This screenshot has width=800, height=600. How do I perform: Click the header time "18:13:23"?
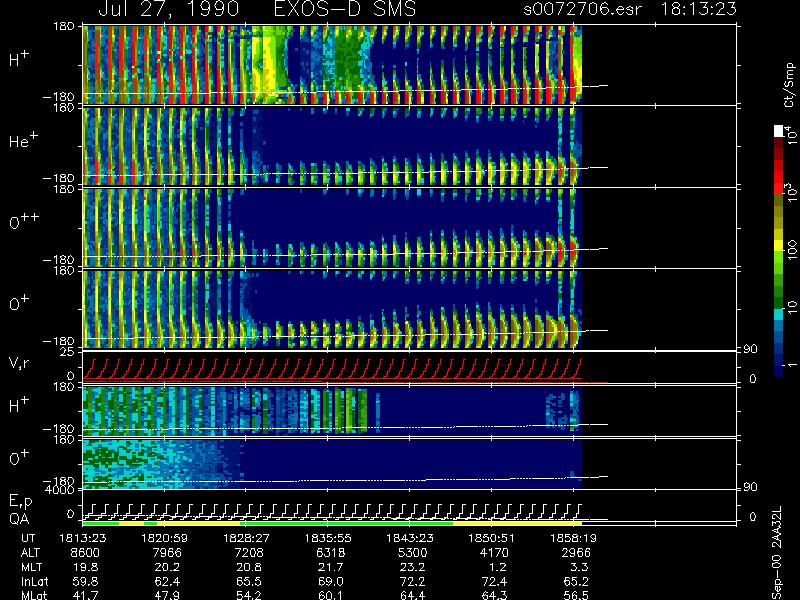(698, 9)
